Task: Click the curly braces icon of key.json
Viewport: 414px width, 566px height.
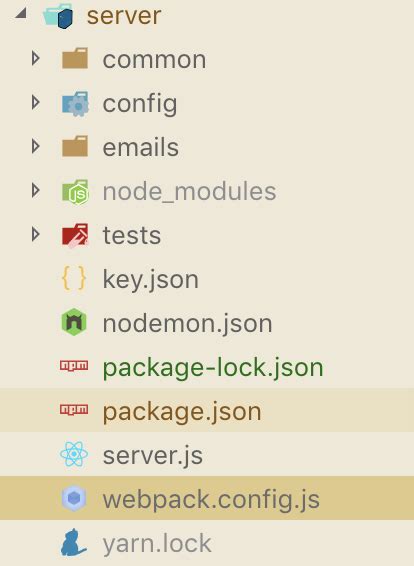Action: [x=74, y=279]
